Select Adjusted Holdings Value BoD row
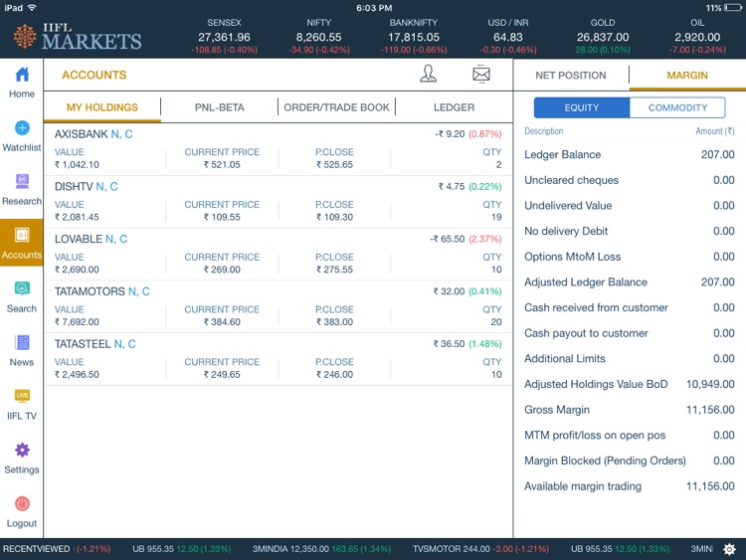746x560 pixels. tap(630, 384)
